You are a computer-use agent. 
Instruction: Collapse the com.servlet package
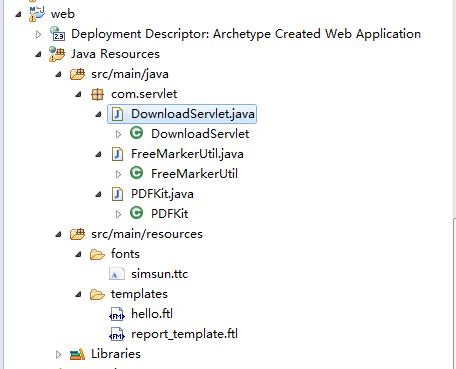coord(78,94)
